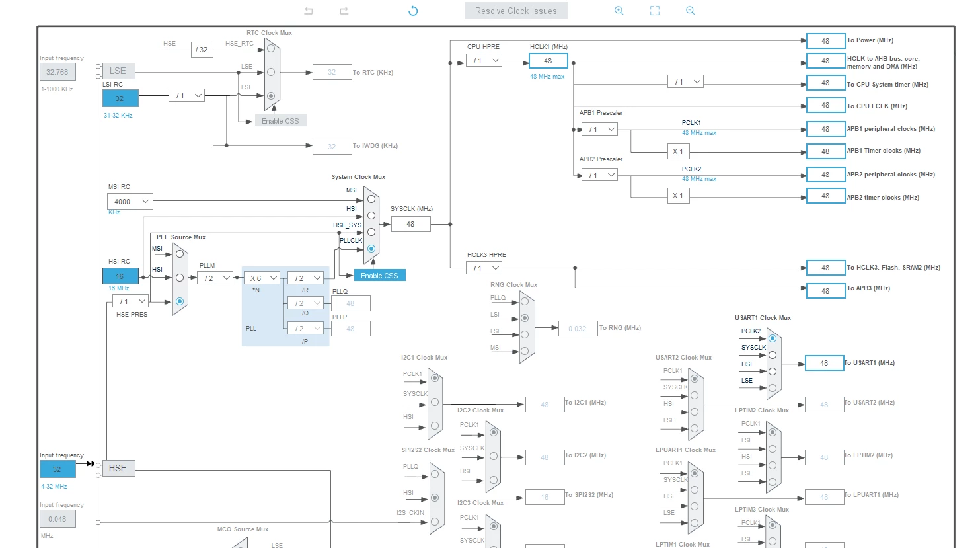Screen dimensions: 980x548
Task: Select HSE input in PLL Source Mux
Action: tap(180, 301)
